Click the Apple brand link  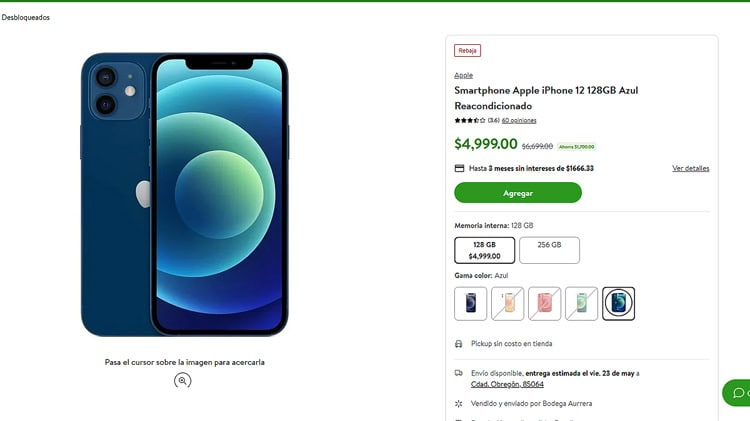[463, 75]
